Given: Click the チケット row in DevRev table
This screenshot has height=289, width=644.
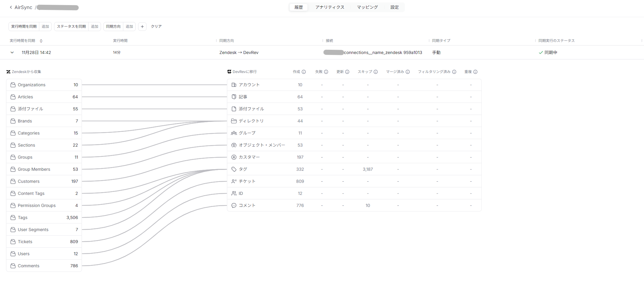Looking at the screenshot, I should 354,181.
